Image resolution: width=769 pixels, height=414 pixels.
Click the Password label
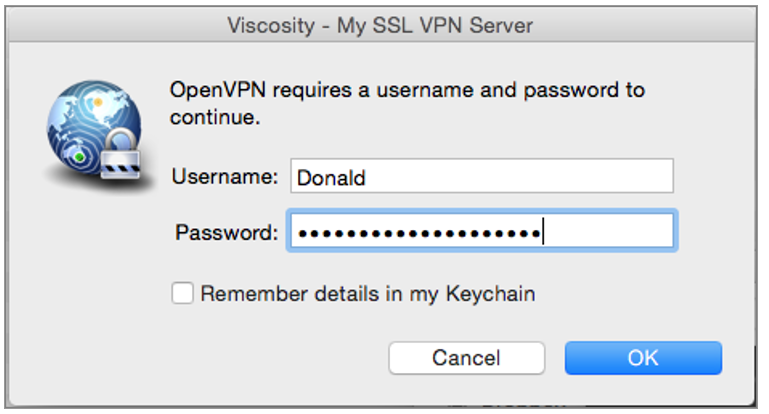click(x=226, y=233)
